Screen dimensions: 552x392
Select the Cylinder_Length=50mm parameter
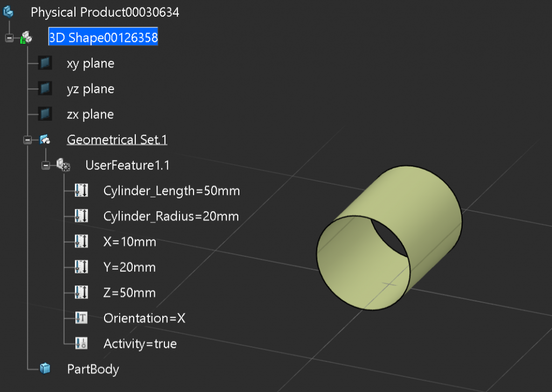171,191
